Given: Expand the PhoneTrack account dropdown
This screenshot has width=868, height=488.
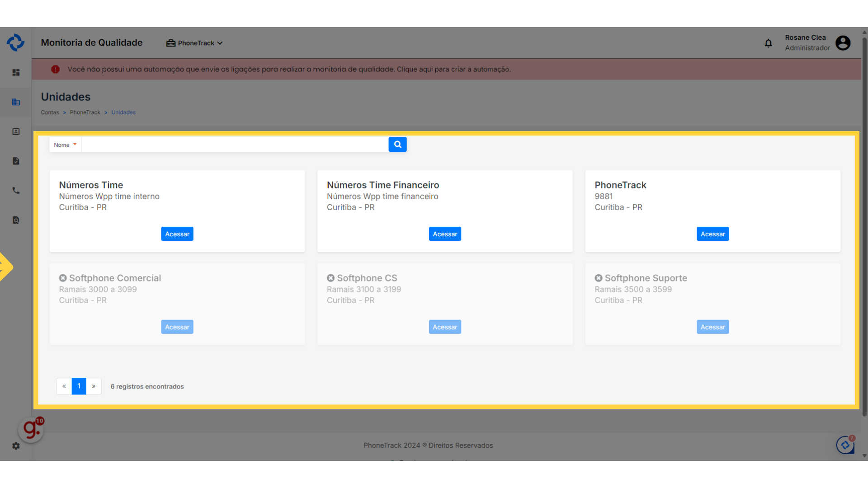Looking at the screenshot, I should pyautogui.click(x=195, y=43).
